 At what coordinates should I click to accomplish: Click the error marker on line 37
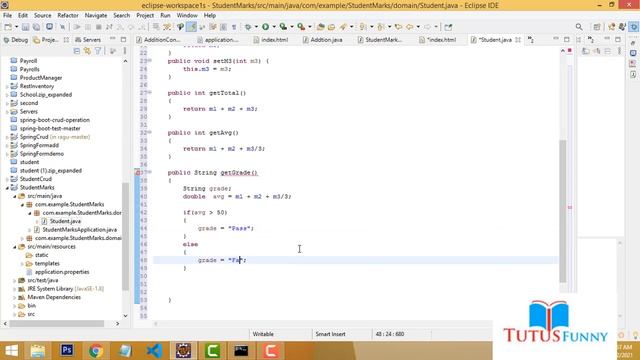coord(138,172)
